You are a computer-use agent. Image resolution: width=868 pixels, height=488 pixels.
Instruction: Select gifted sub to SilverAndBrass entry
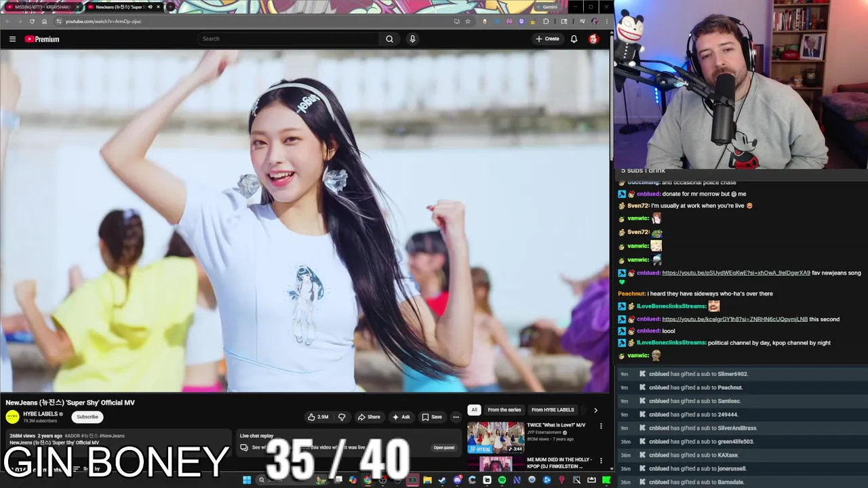[x=743, y=428]
